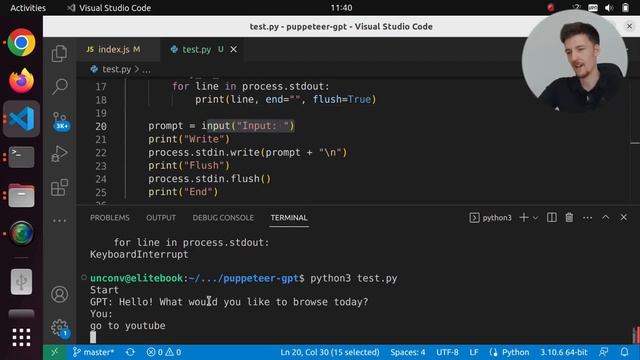The image size is (640, 360).
Task: Switch to the OUTPUT panel tab
Action: (x=161, y=218)
